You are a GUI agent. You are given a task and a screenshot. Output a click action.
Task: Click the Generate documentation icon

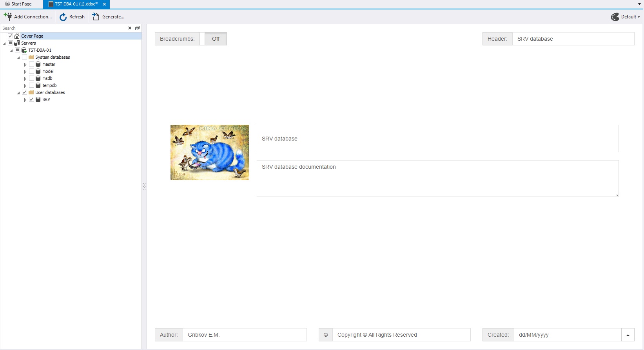96,16
